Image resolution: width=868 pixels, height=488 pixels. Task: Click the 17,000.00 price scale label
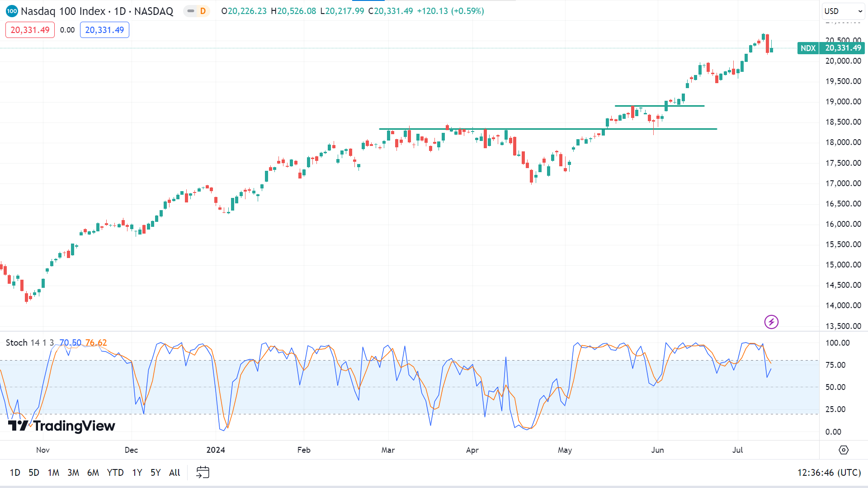(x=843, y=183)
